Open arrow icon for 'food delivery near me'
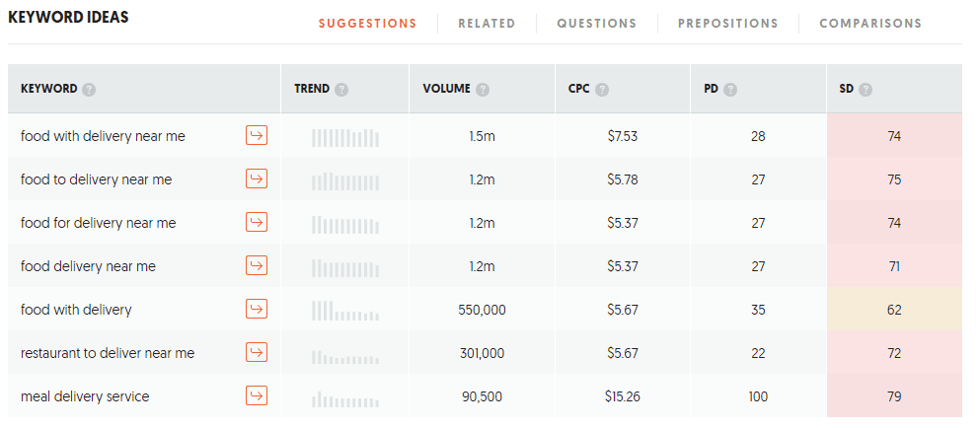980x428 pixels. tap(257, 265)
